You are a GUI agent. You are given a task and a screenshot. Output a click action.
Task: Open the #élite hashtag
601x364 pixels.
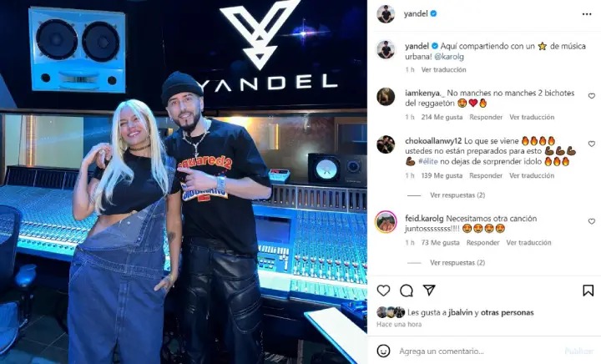427,161
